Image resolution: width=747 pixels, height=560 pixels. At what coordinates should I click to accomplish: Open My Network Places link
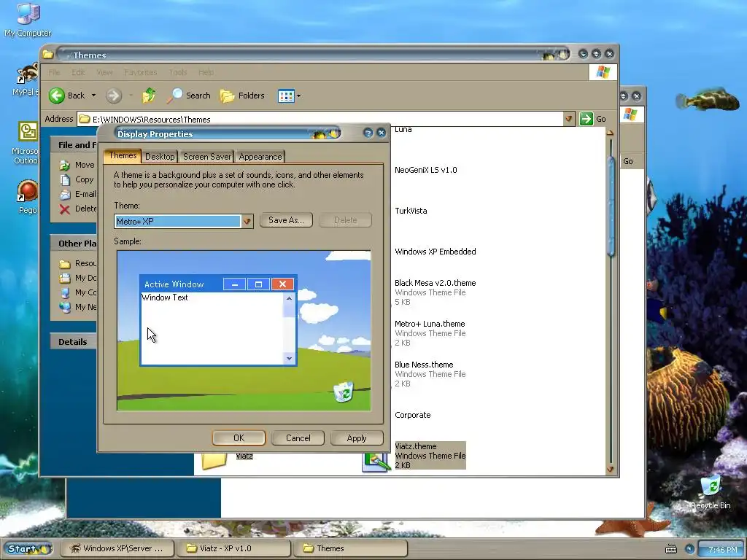(77, 307)
